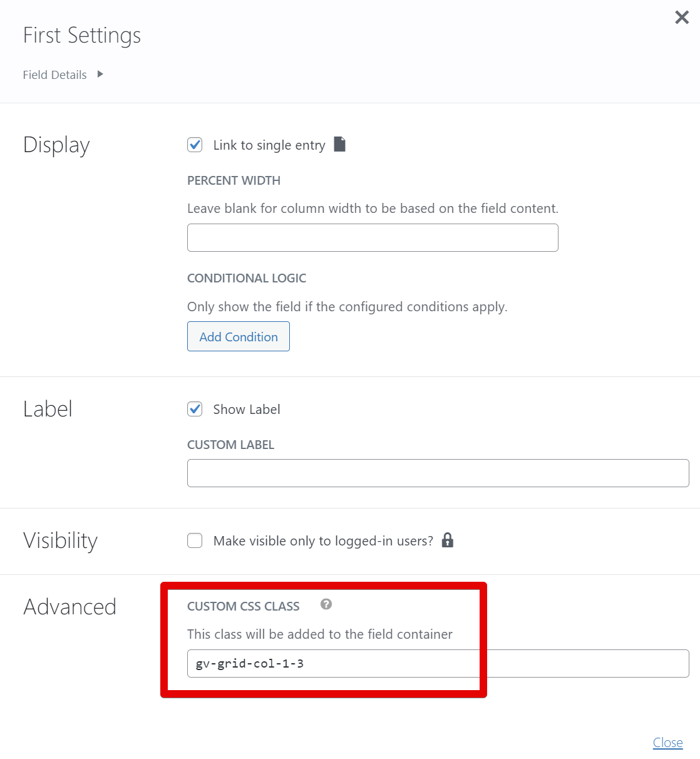Click the "Link to single entry" label text
This screenshot has width=700, height=759.
click(x=269, y=145)
